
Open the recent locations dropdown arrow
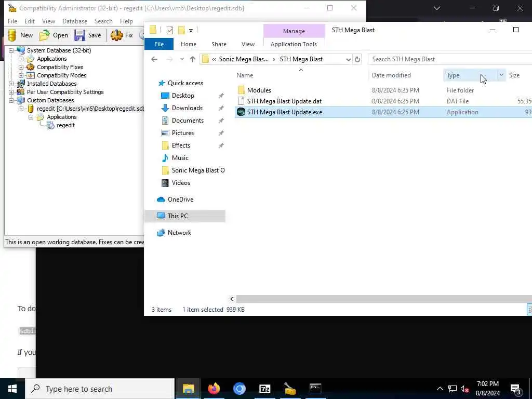click(182, 59)
